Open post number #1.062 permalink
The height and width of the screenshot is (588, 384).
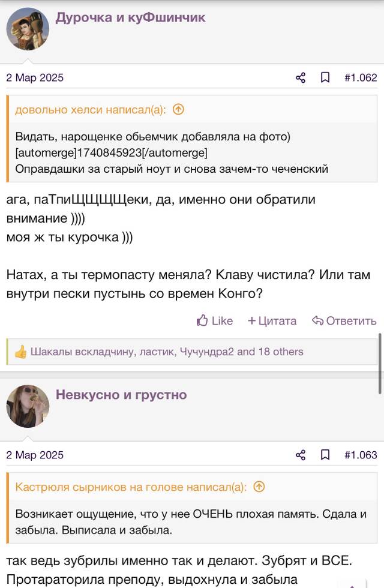[x=361, y=77]
